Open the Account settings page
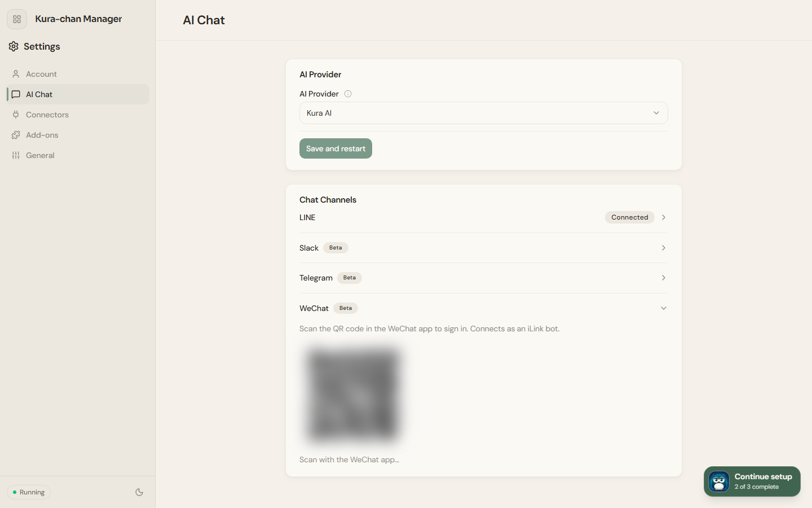812x508 pixels. (x=78, y=74)
